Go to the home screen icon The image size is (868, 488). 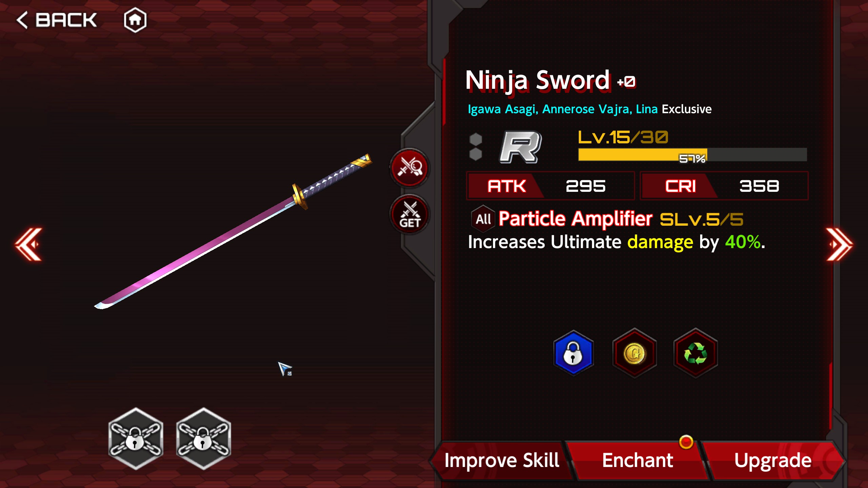(x=135, y=20)
